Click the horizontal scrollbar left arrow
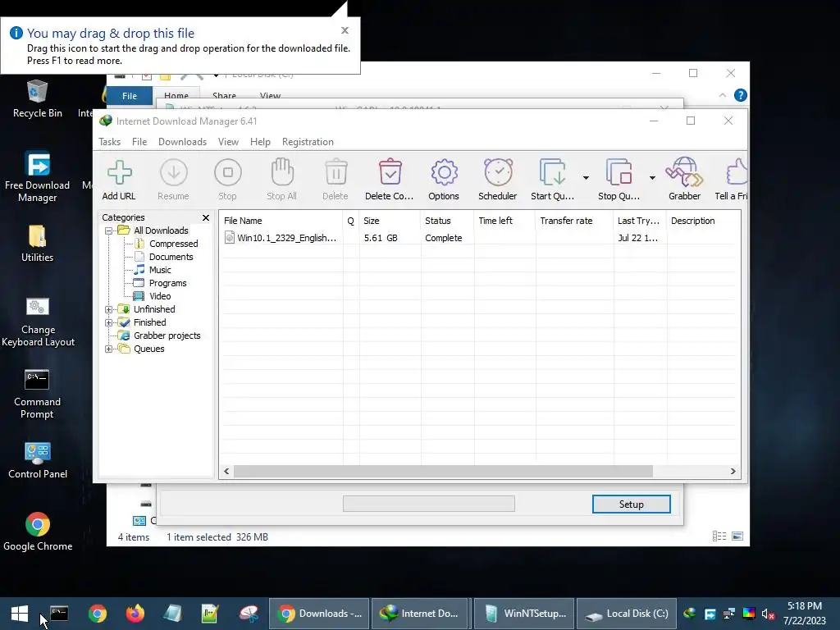This screenshot has width=840, height=630. point(226,472)
